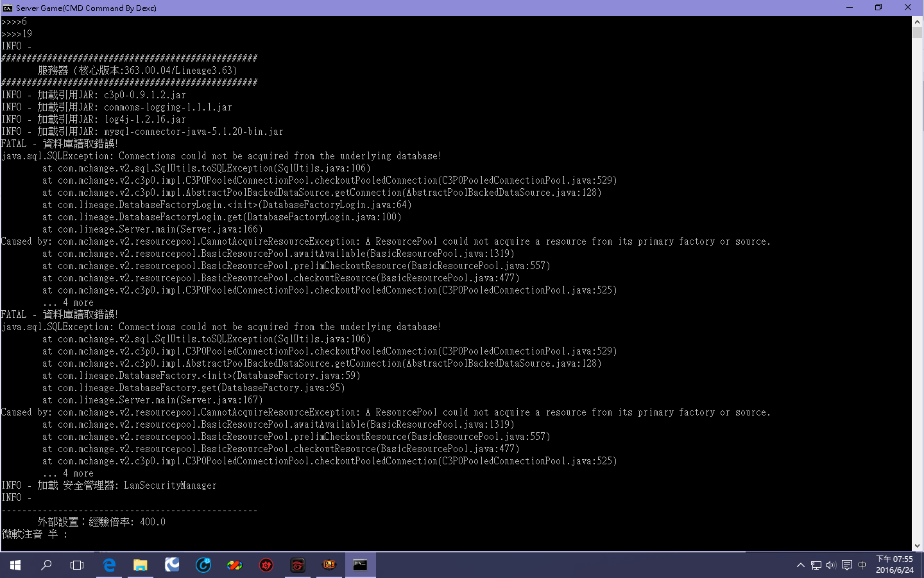Image resolution: width=924 pixels, height=578 pixels.
Task: Click the 'DatabaseFactory.java:59' stack line
Action: pos(201,376)
